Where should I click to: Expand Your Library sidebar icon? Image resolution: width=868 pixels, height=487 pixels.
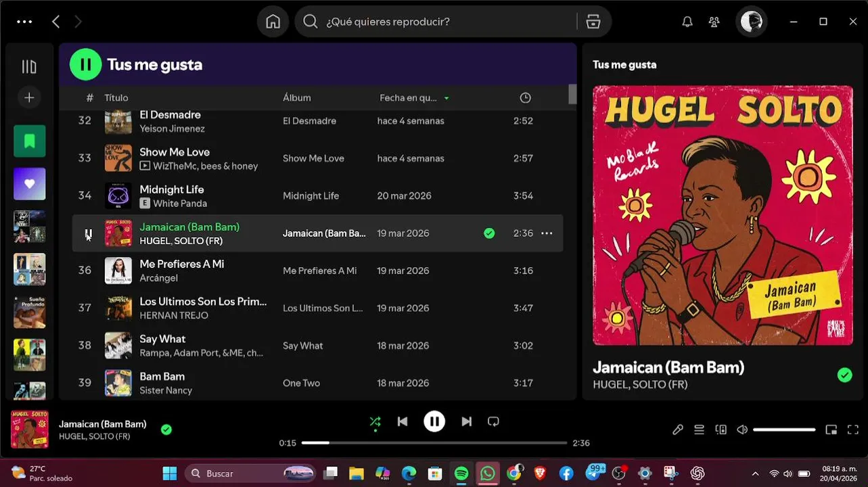coord(29,66)
